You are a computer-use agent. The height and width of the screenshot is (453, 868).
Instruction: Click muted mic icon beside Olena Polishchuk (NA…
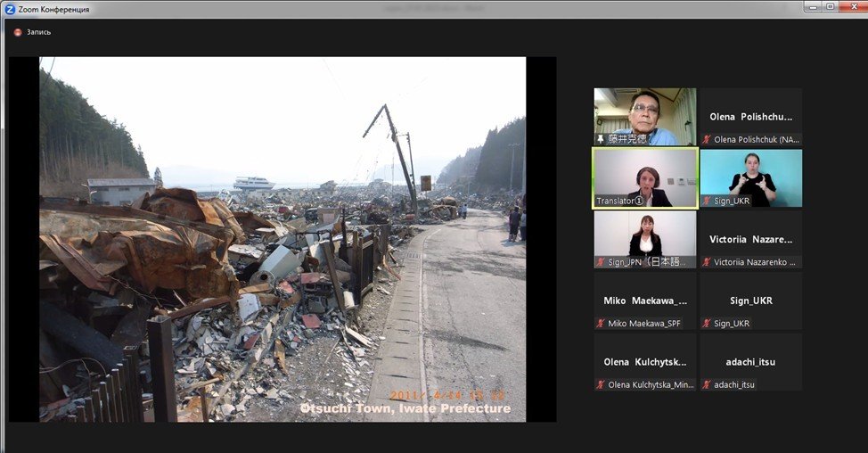coord(707,140)
